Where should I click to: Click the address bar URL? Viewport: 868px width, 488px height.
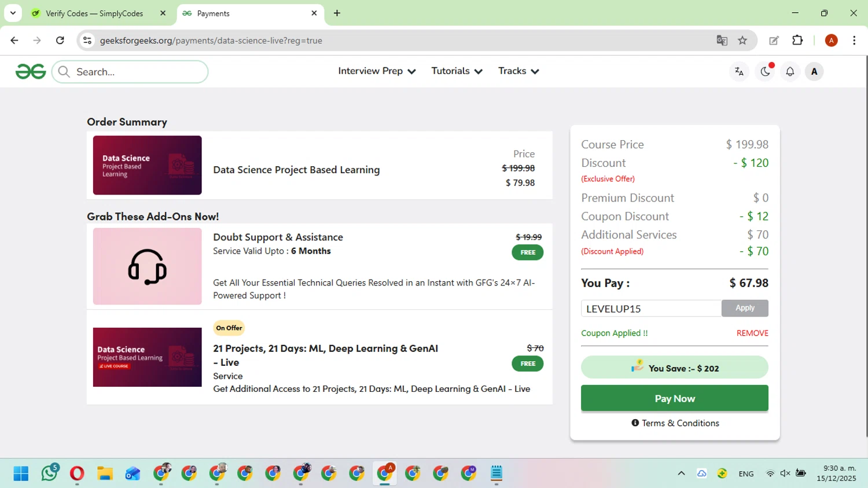(211, 41)
